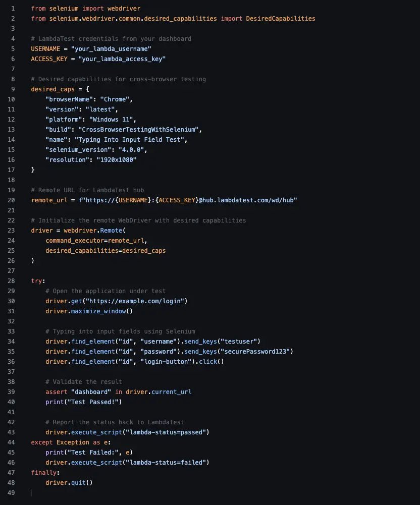Click the "Windows 11" platform value
This screenshot has width=420, height=505.
[x=111, y=120]
